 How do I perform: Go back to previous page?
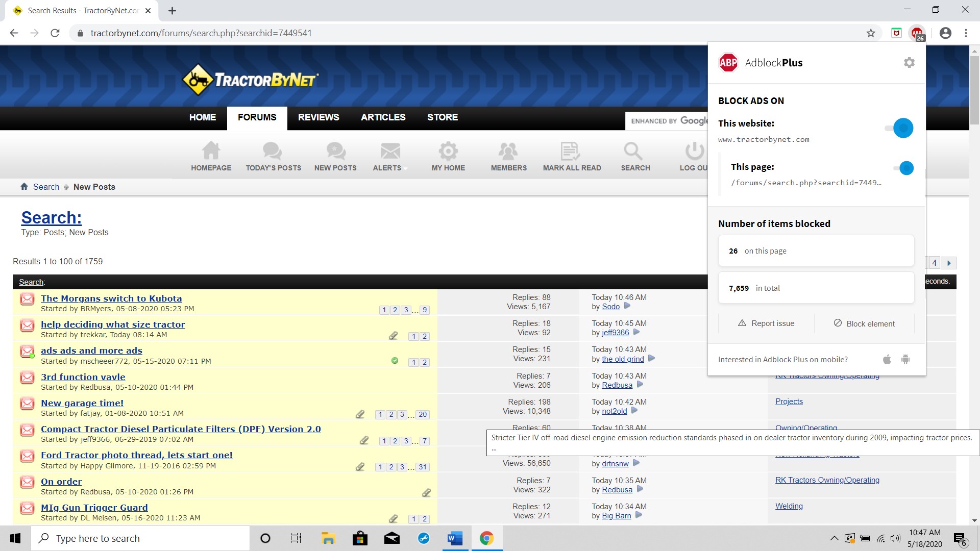(14, 33)
